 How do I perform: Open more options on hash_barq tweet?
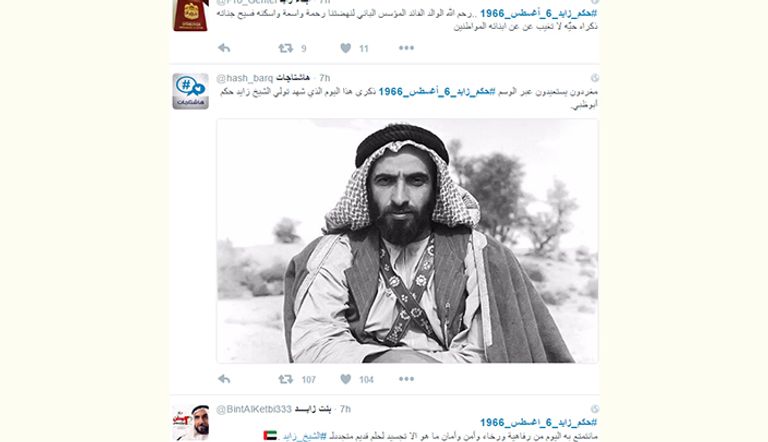tap(406, 379)
